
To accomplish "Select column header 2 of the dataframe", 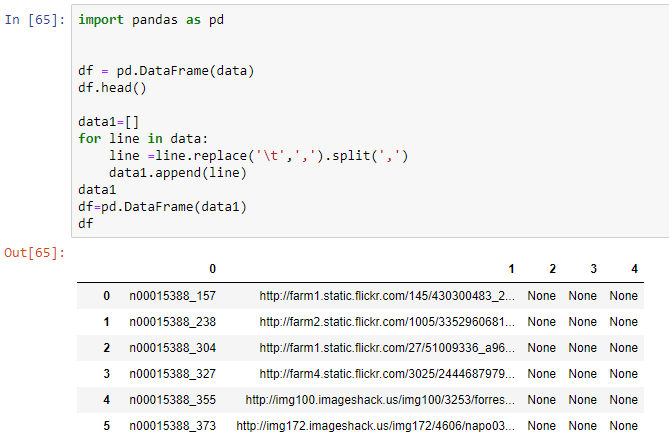I will pyautogui.click(x=553, y=269).
